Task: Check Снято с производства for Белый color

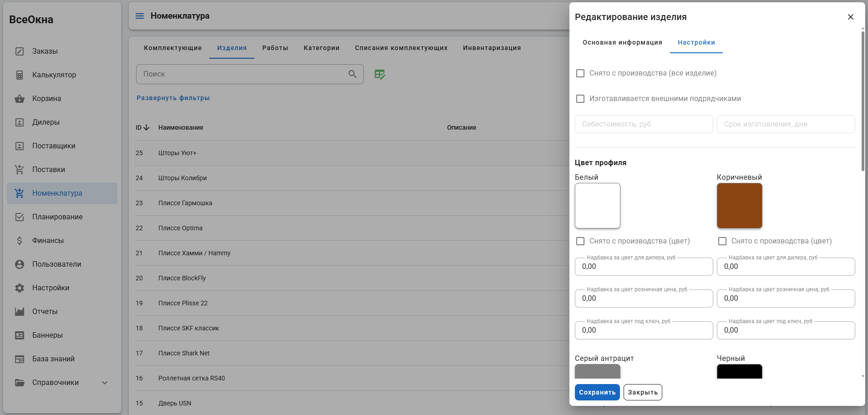Action: (580, 241)
